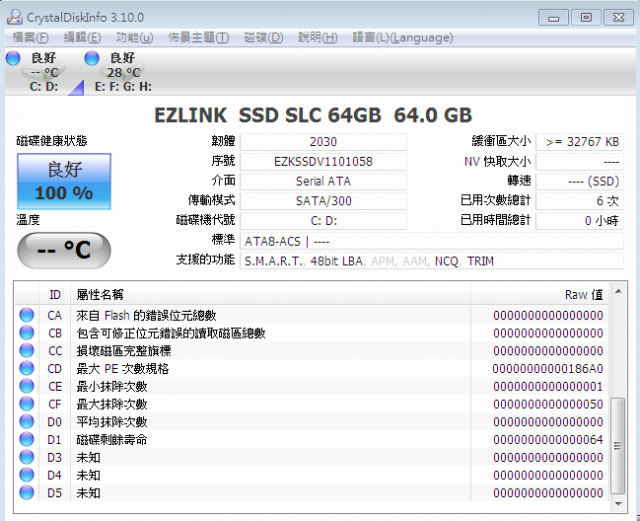Image resolution: width=640 pixels, height=521 pixels.
Task: Click raw value 000000000000050
Action: [548, 404]
